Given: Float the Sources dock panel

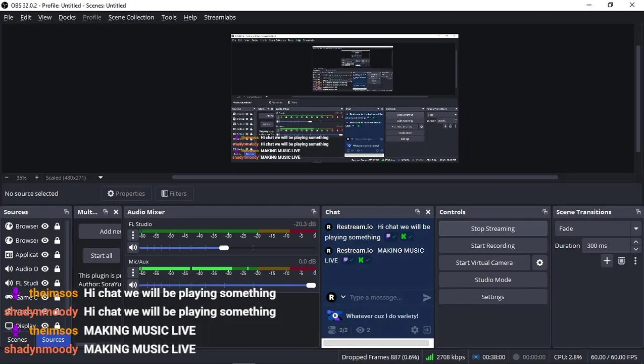Looking at the screenshot, I should [x=66, y=212].
